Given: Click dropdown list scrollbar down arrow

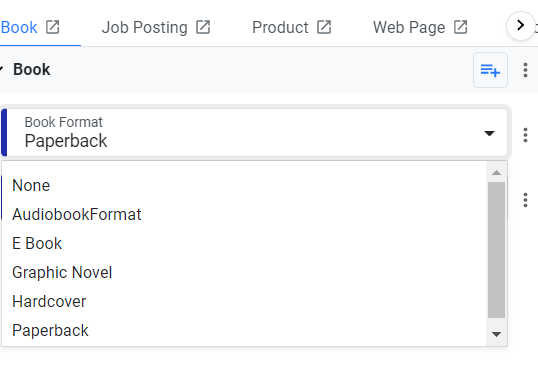Looking at the screenshot, I should (496, 334).
